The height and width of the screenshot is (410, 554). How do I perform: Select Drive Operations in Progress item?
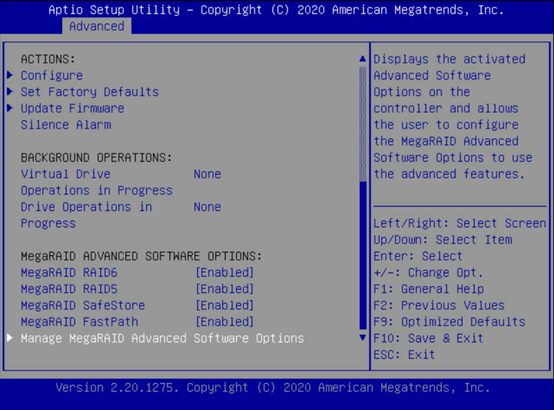(86, 215)
